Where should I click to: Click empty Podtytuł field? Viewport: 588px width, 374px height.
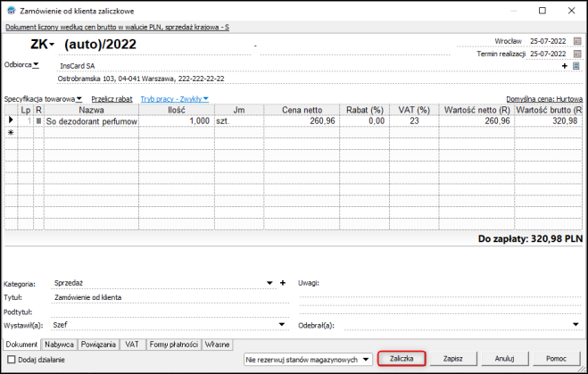point(170,312)
